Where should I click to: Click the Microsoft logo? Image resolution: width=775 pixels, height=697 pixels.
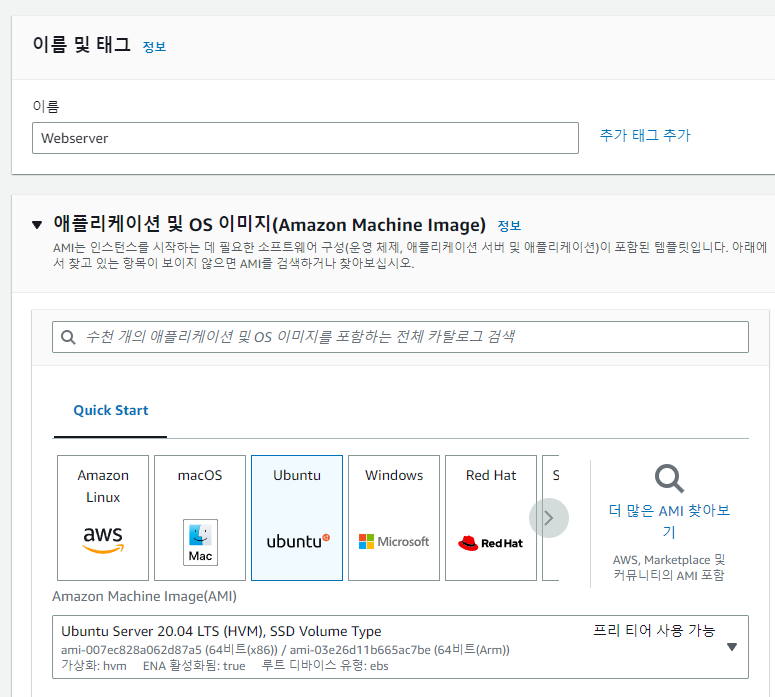pos(394,542)
